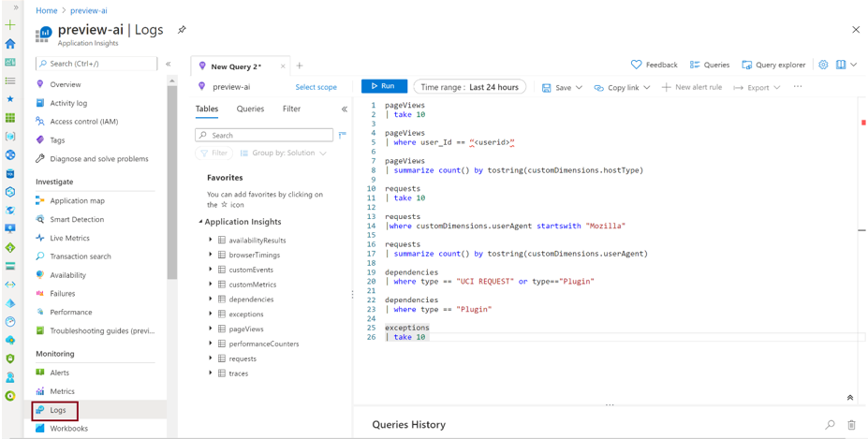Screen dimensions: 868x439
Task: Open the Save dropdown
Action: click(562, 87)
